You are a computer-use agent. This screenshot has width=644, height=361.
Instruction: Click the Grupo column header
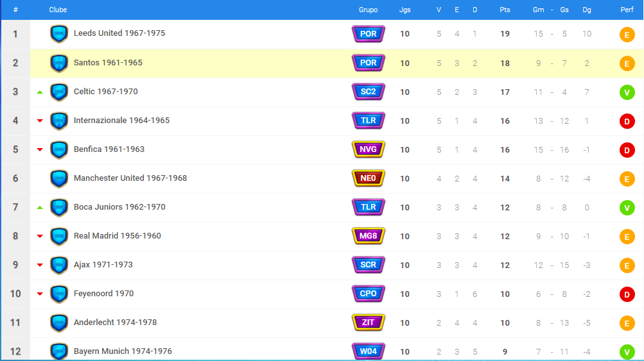[x=368, y=10]
